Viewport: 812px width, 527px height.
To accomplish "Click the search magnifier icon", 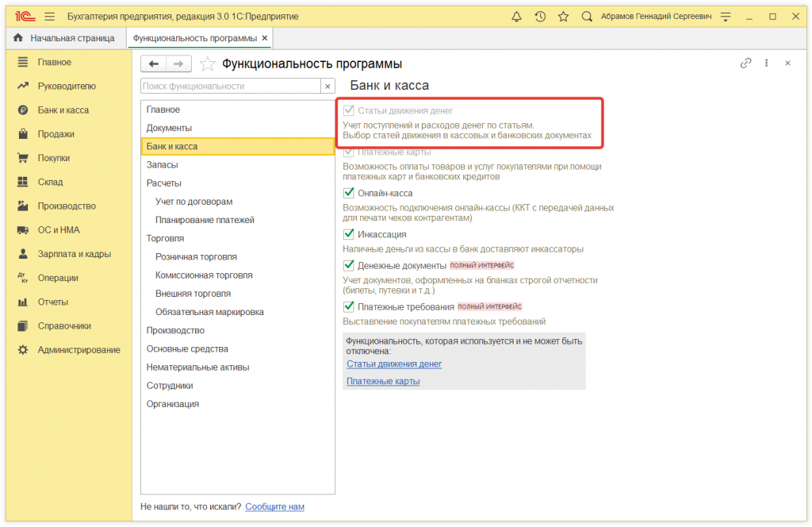I will coord(587,17).
